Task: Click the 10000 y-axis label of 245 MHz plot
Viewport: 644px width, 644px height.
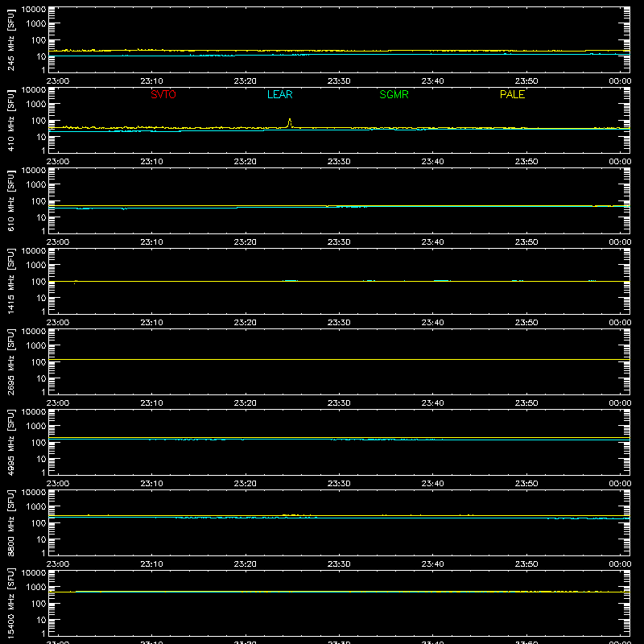Action: tap(34, 10)
